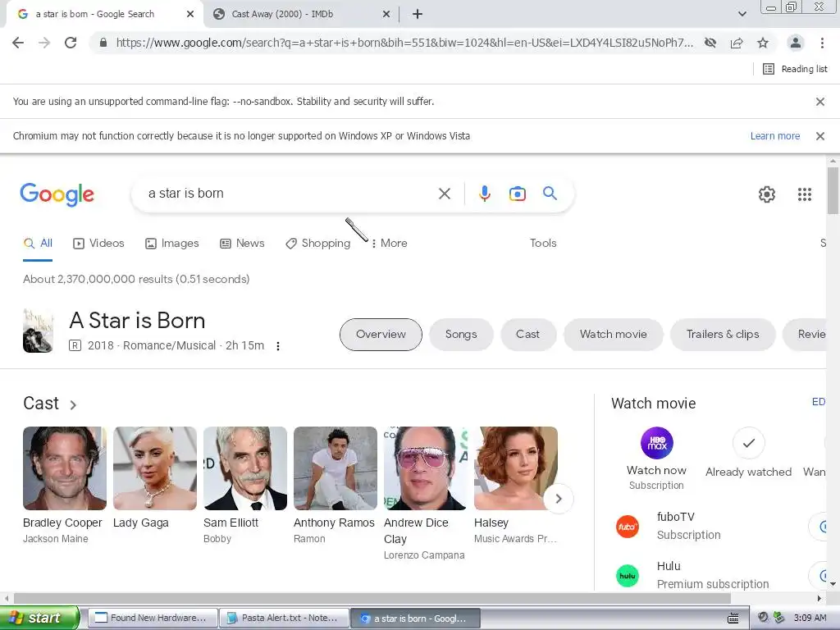Switch to Videos results
Viewport: 840px width, 630px height.
[98, 243]
